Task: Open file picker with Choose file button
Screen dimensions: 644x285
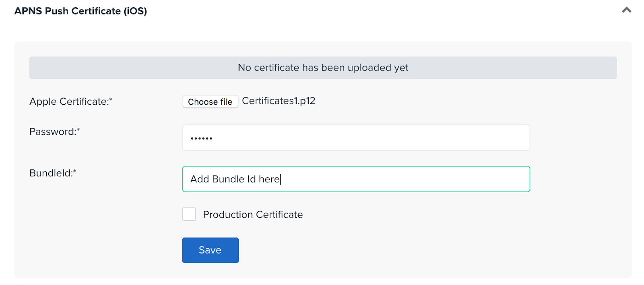Action: point(210,102)
